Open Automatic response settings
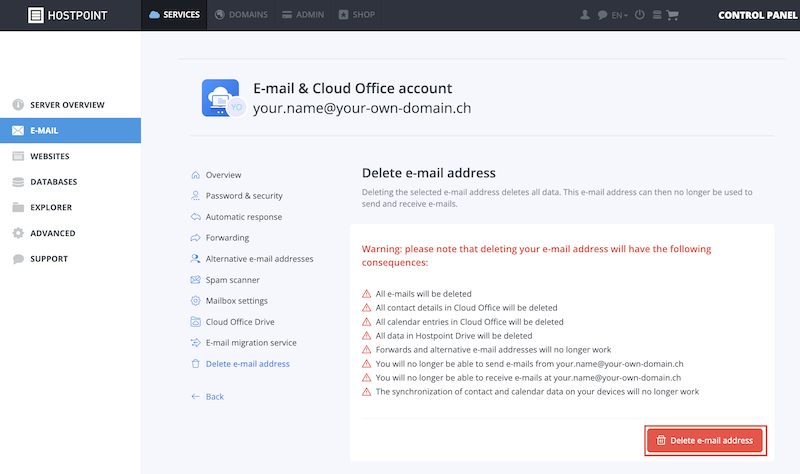The width and height of the screenshot is (800, 474). [x=236, y=217]
